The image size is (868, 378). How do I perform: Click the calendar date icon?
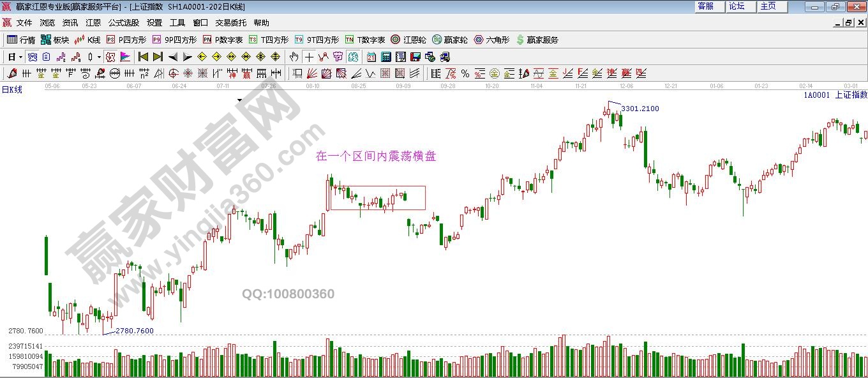click(371, 57)
